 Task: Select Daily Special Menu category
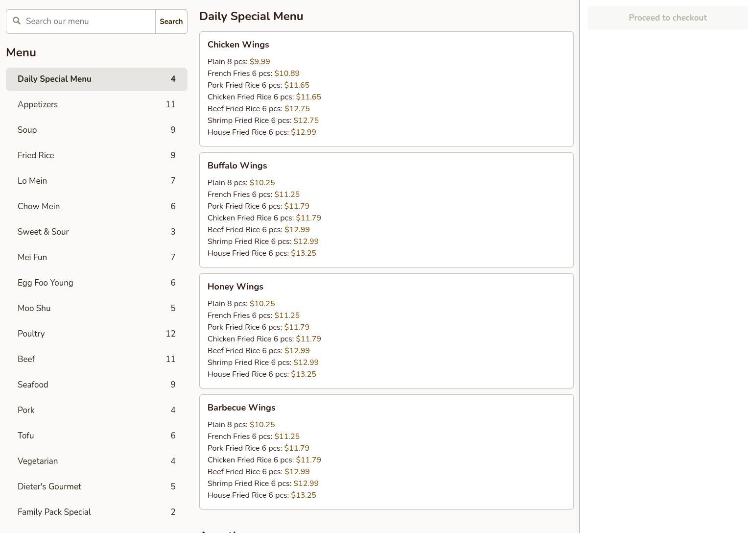96,79
